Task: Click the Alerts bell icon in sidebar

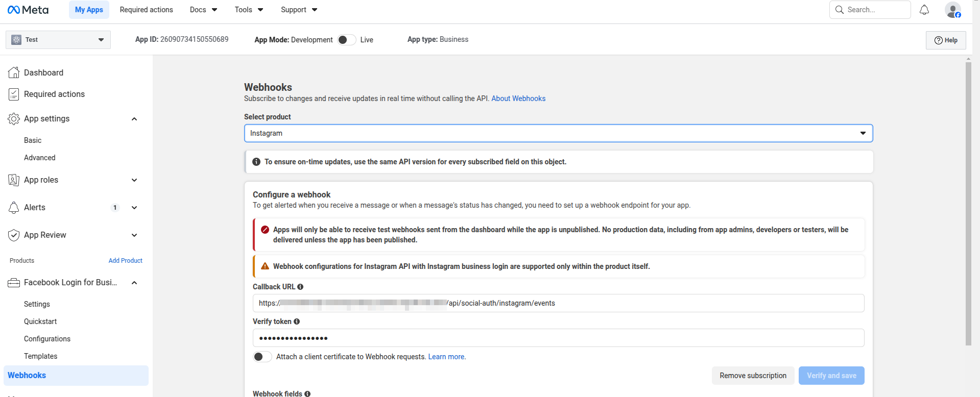Action: tap(14, 207)
